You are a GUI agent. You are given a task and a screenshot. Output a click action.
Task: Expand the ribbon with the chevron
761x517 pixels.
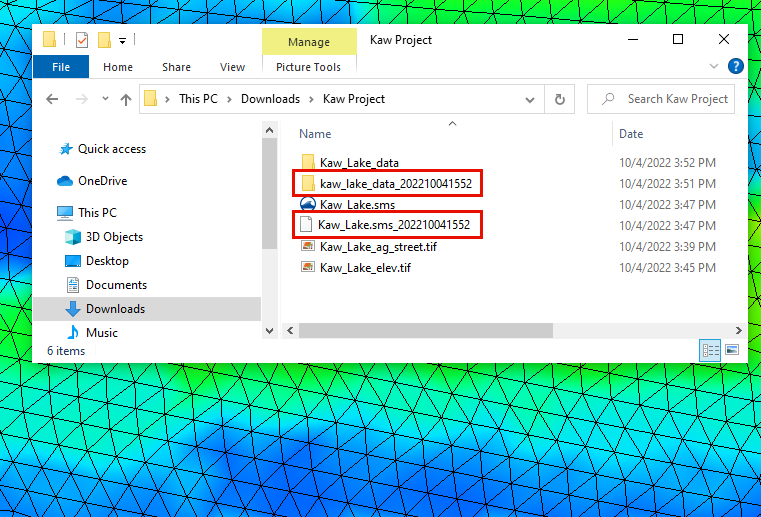[x=713, y=66]
